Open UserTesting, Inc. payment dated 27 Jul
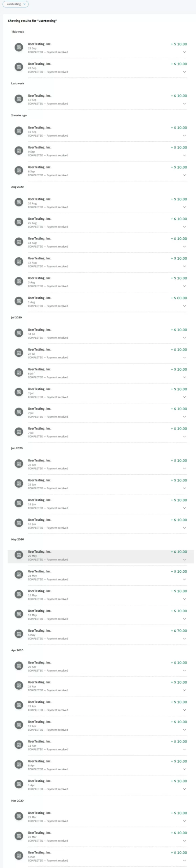196x868 pixels. click(x=101, y=353)
